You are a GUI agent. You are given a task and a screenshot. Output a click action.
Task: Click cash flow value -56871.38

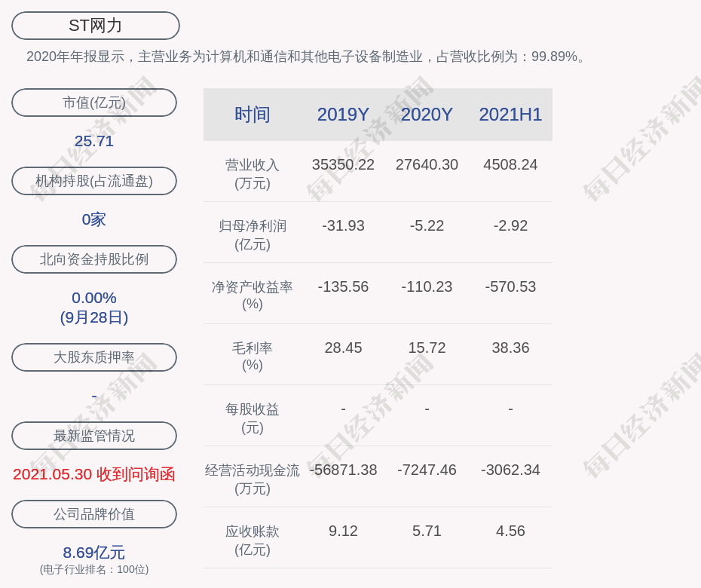pos(343,470)
